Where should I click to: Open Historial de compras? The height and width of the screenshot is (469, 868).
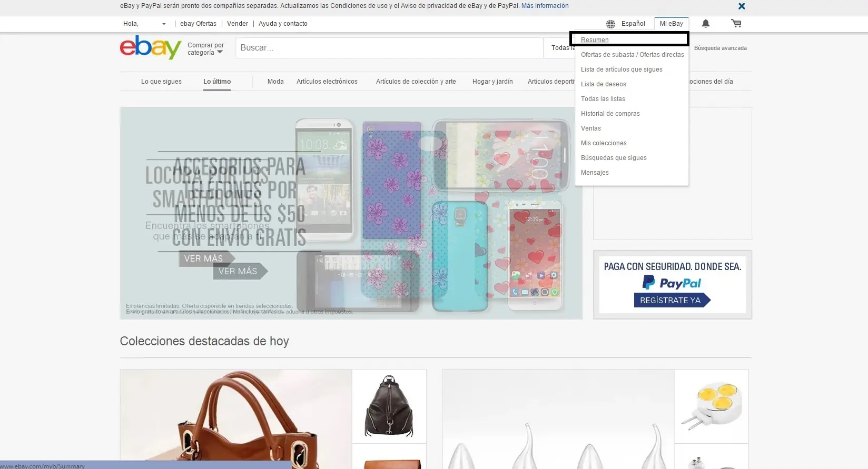[610, 114]
